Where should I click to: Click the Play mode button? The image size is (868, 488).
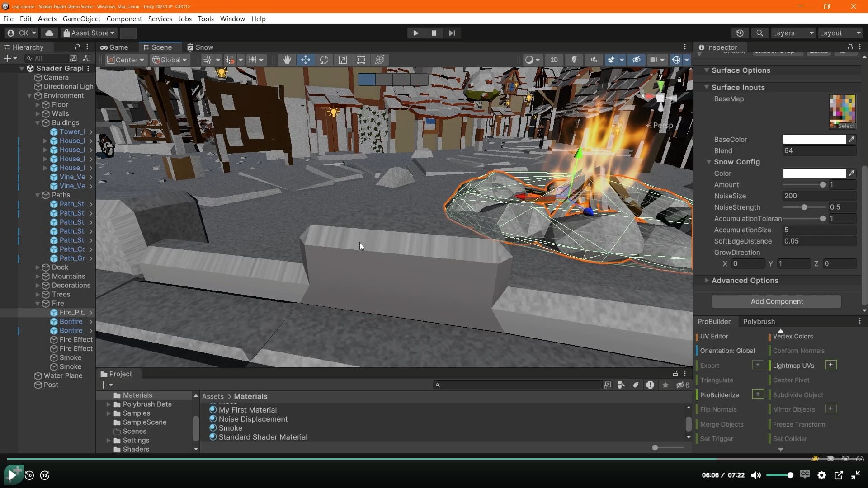(415, 33)
